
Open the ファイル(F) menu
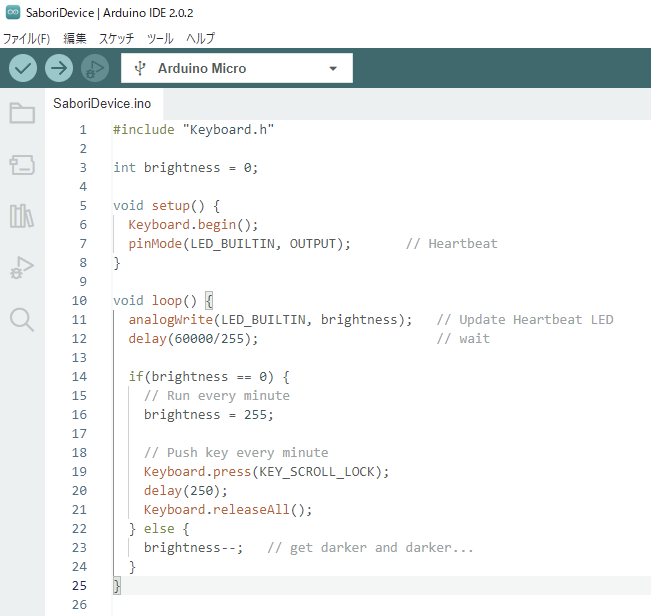point(27,39)
